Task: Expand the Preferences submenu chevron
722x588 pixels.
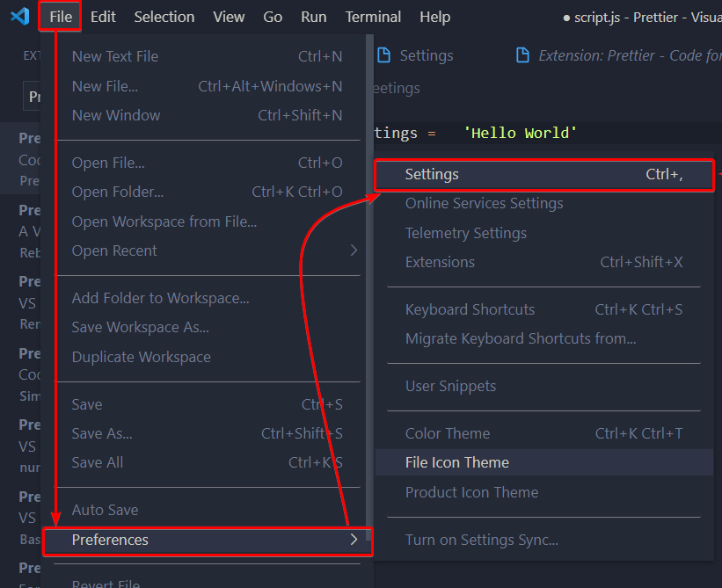Action: pos(354,540)
